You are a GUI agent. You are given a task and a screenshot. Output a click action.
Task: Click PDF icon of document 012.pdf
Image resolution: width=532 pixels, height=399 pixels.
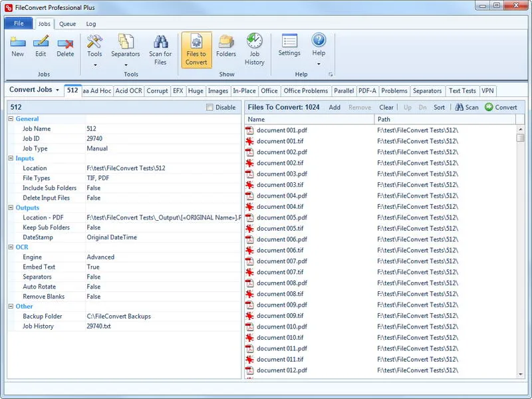point(250,370)
